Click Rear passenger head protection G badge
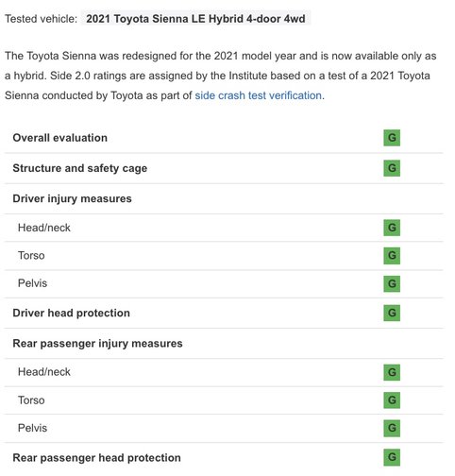This screenshot has height=476, width=455. (x=392, y=457)
